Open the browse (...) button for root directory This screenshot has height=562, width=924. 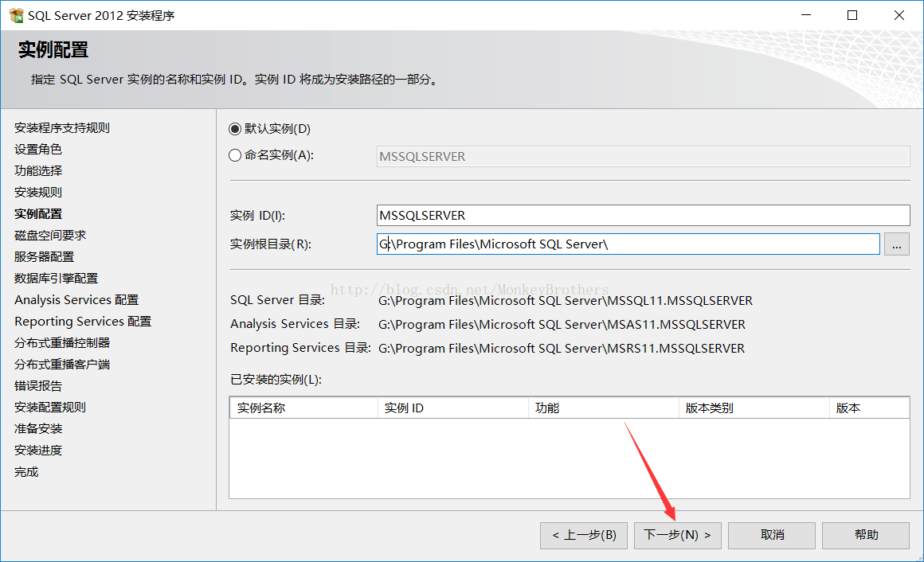(x=896, y=244)
